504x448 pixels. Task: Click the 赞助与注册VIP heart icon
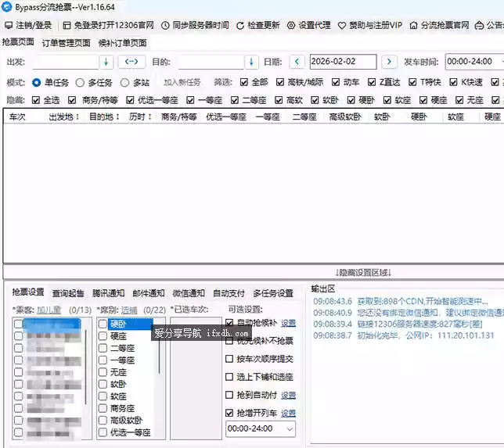point(342,26)
